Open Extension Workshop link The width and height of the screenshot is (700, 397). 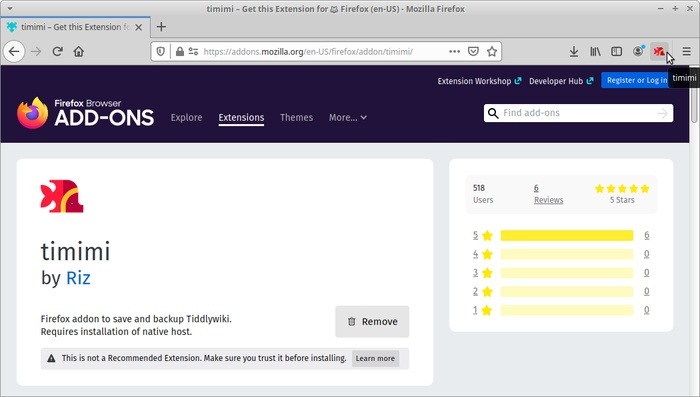pyautogui.click(x=479, y=81)
